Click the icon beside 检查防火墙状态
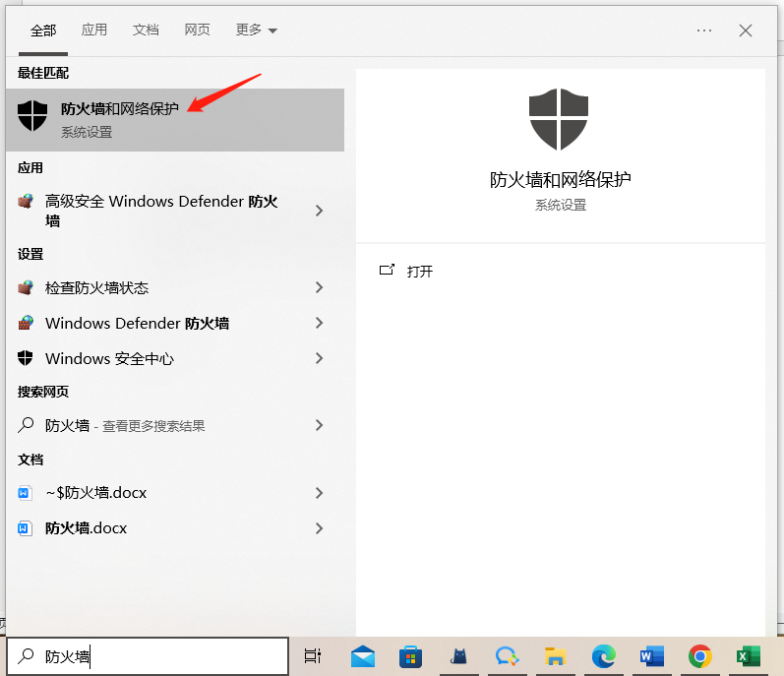 [x=26, y=287]
